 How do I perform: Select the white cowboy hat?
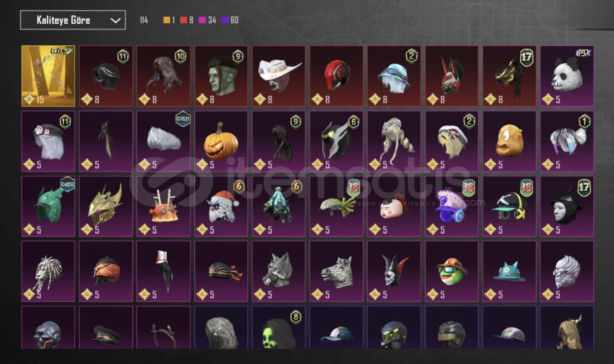279,76
